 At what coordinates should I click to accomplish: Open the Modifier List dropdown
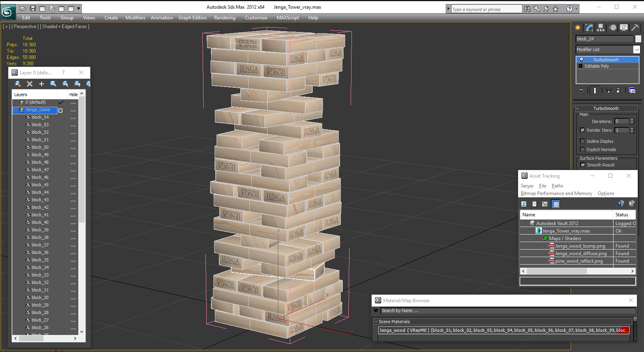[637, 49]
